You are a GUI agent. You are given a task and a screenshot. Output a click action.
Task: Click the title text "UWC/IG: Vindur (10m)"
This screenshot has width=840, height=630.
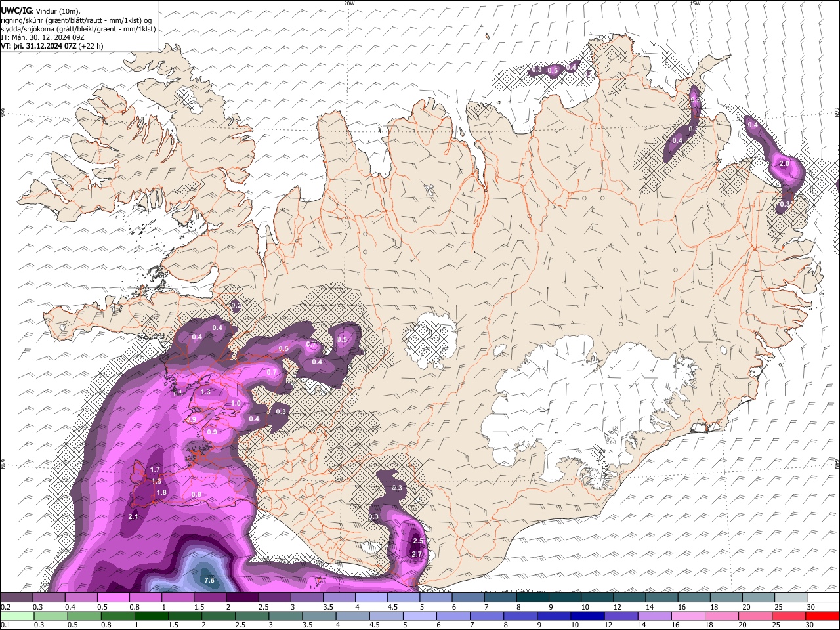click(41, 11)
